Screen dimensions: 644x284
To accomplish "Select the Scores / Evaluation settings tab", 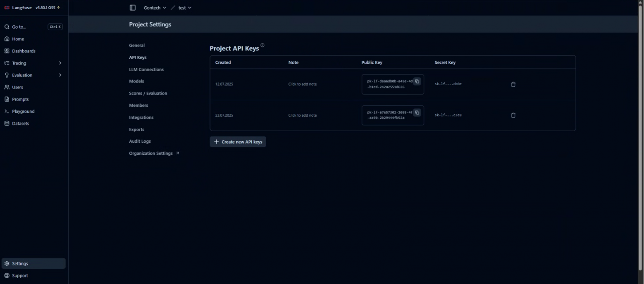I will [x=148, y=93].
